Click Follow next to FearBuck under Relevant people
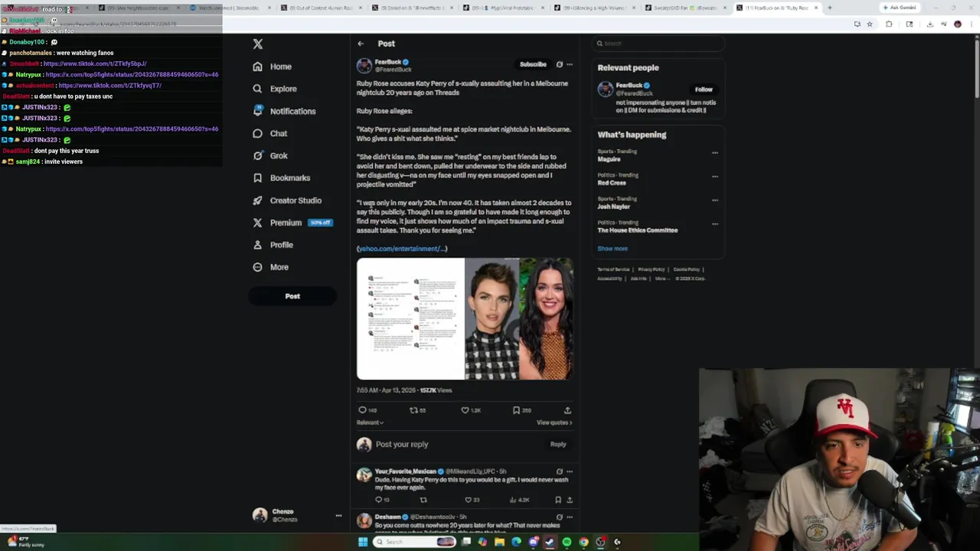This screenshot has height=551, width=980. 704,90
